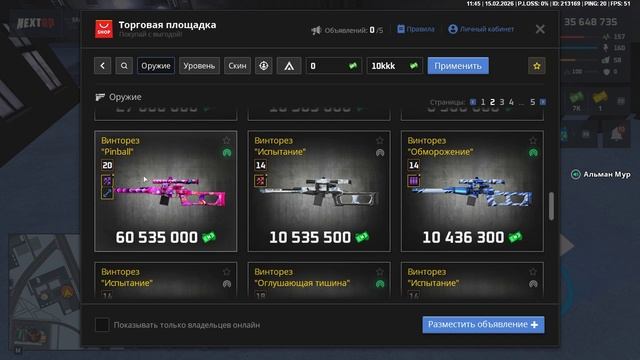Click the top status line showing PING and FPS
Image resolution: width=640 pixels, height=360 pixels.
[549, 4]
